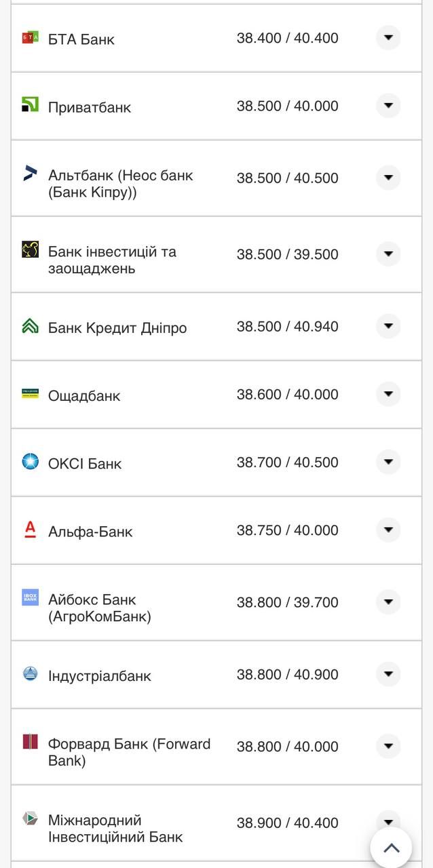The width and height of the screenshot is (433, 868).
Task: Click the ОКСІ Банк blue logo
Action: 30,462
